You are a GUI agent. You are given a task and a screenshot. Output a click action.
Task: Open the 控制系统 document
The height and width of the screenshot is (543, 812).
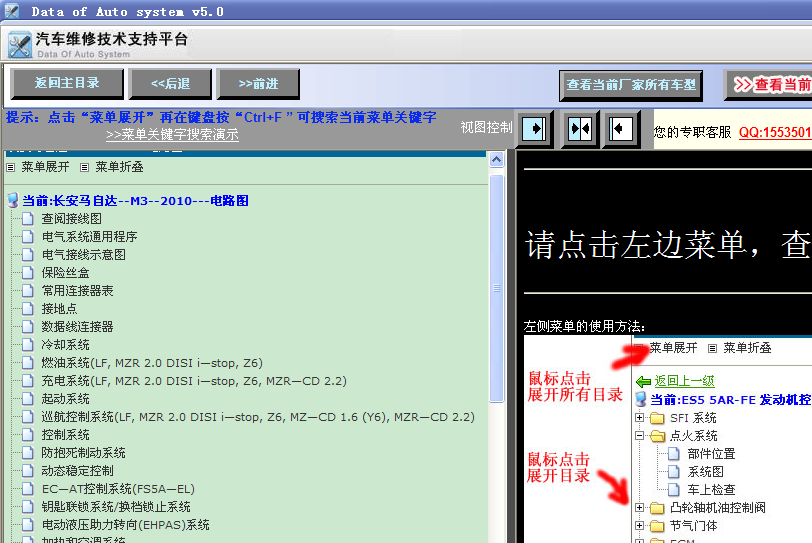tap(65, 435)
